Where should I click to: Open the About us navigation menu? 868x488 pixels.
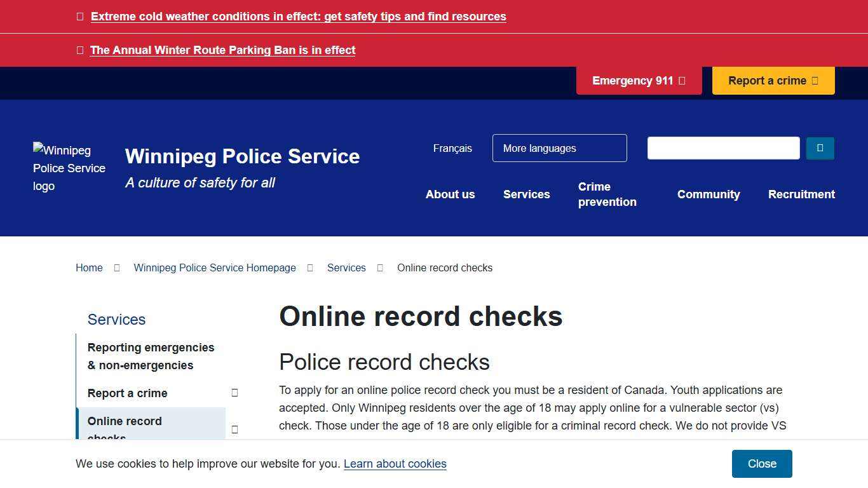coord(450,194)
